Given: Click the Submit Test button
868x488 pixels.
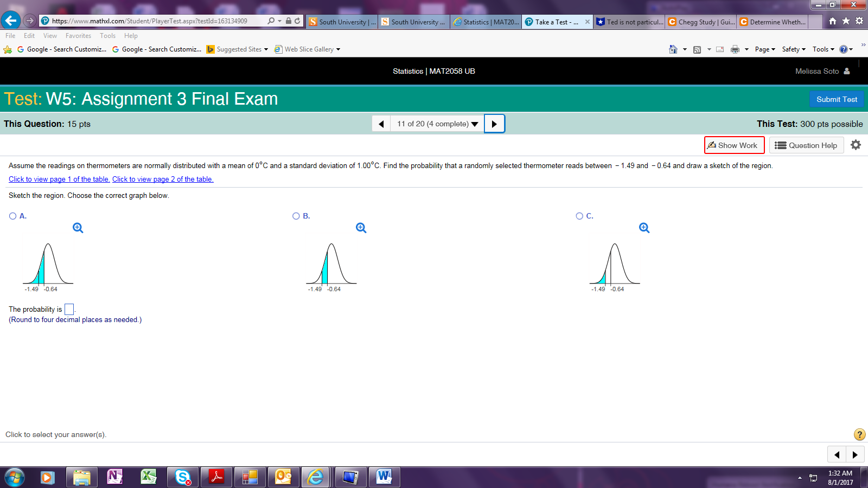Looking at the screenshot, I should pos(837,99).
